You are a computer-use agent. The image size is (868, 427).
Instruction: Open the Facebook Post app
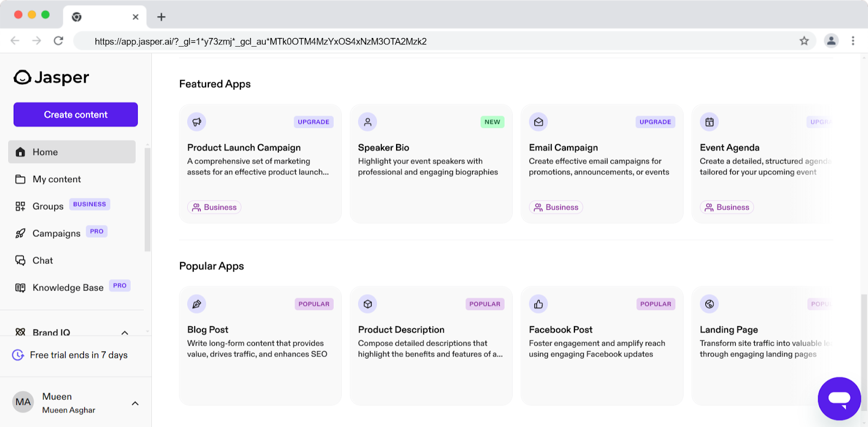click(602, 346)
